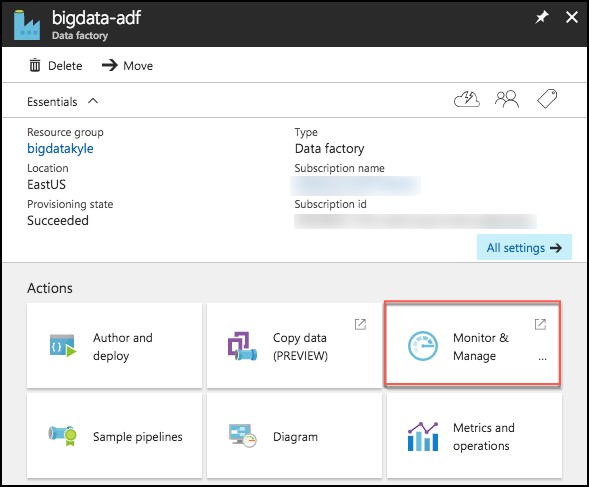Click the Move toolbar label
Image resolution: width=589 pixels, height=487 pixels.
click(x=138, y=66)
